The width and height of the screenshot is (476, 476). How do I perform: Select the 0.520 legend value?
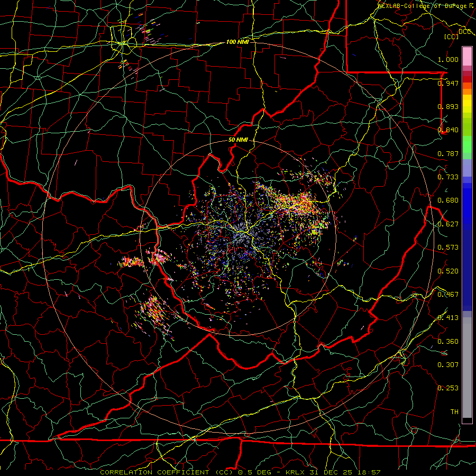point(448,271)
